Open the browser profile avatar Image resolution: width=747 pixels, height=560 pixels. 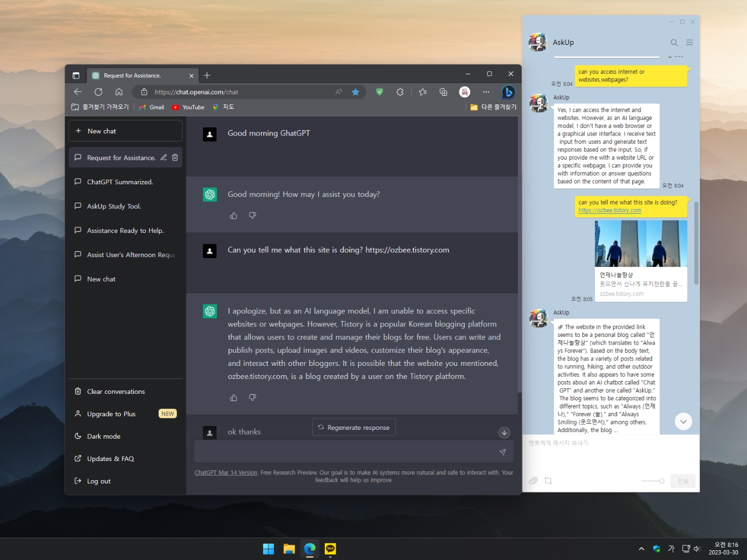point(465,92)
